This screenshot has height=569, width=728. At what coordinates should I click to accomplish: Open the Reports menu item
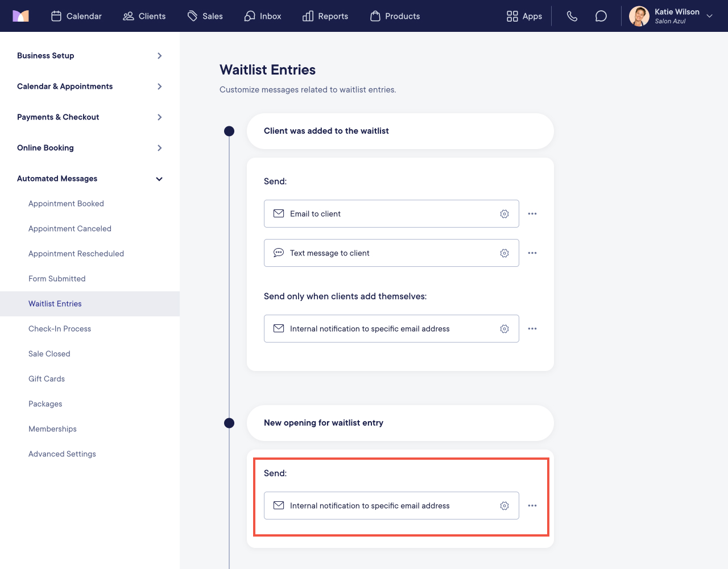click(325, 16)
